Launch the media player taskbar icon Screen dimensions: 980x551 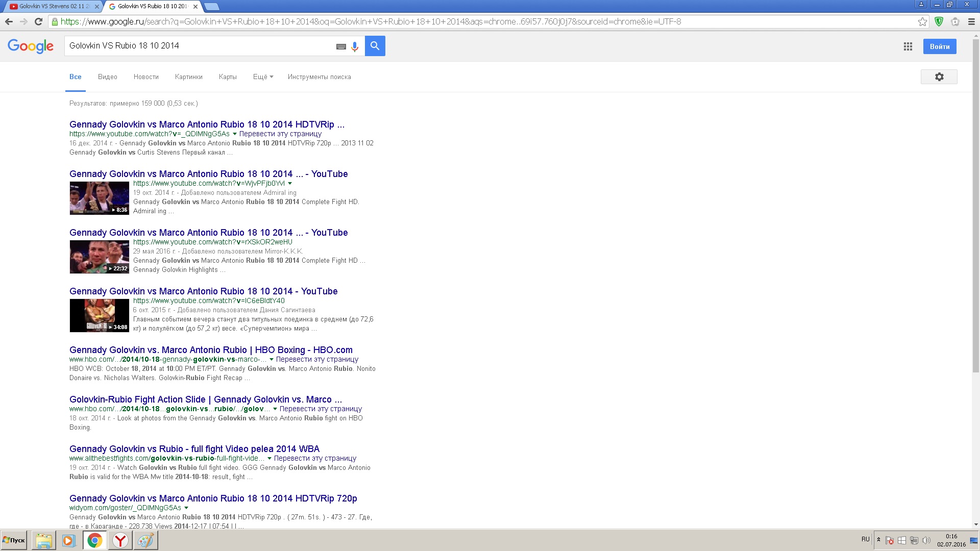click(x=68, y=540)
